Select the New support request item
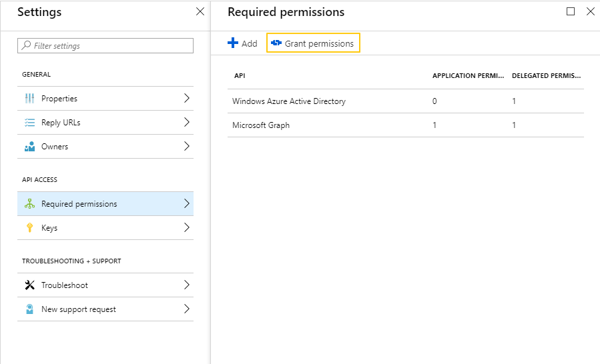Image resolution: width=600 pixels, height=364 pixels. tap(79, 309)
